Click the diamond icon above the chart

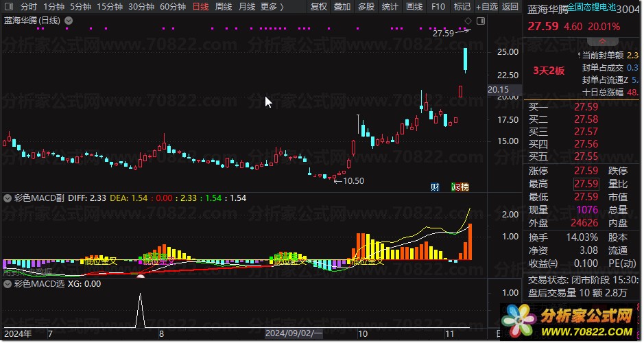[468, 21]
